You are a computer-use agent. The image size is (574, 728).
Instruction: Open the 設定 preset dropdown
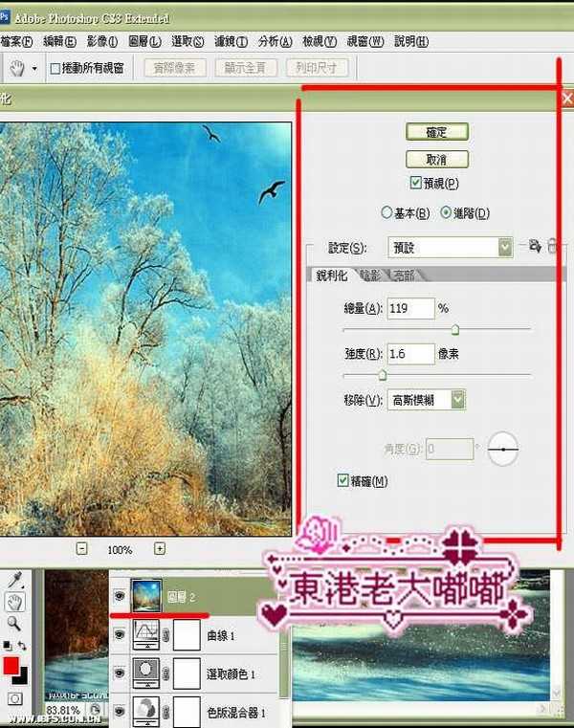[x=505, y=248]
